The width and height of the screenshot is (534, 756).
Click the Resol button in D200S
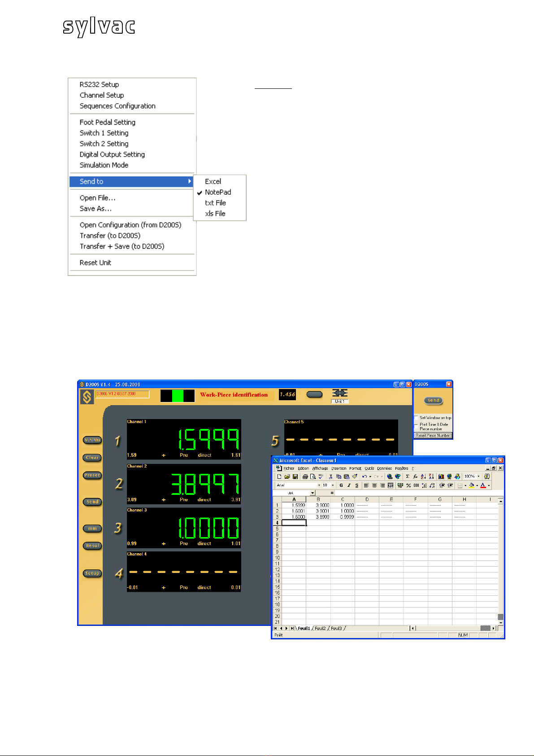(92, 546)
